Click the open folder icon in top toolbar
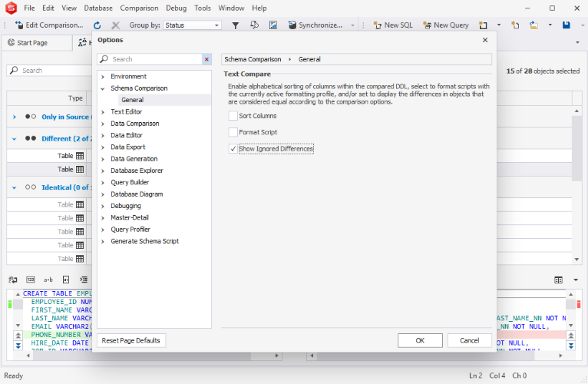 click(x=533, y=25)
